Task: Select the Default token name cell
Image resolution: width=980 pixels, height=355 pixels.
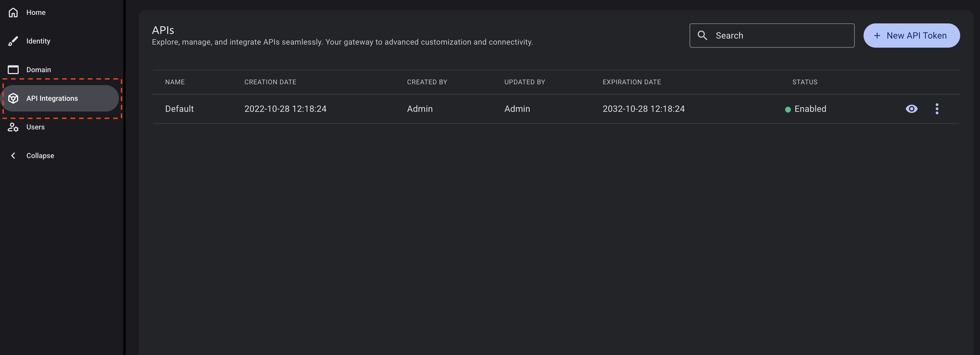Action: click(x=179, y=109)
